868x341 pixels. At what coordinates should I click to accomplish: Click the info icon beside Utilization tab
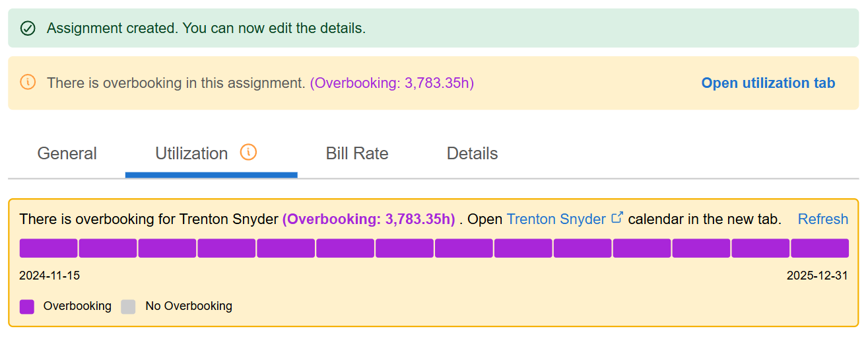pos(248,152)
